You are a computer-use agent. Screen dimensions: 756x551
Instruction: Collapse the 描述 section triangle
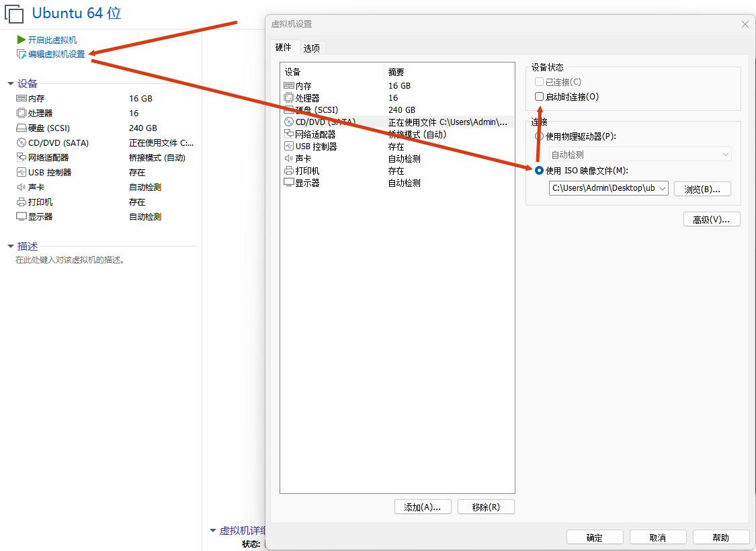click(x=11, y=247)
